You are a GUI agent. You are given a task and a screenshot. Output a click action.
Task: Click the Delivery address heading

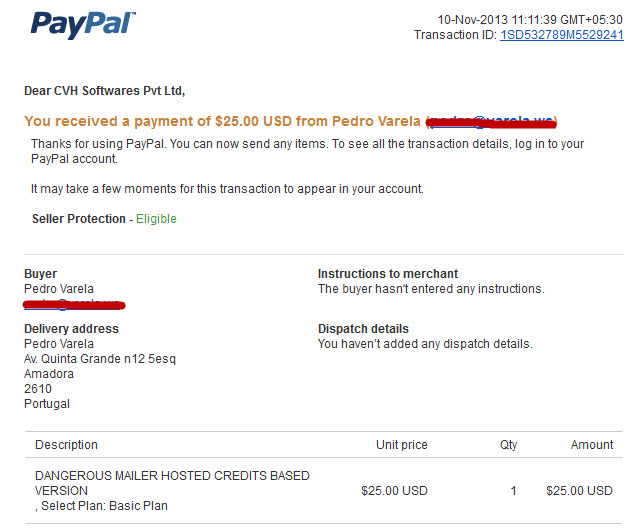click(71, 328)
